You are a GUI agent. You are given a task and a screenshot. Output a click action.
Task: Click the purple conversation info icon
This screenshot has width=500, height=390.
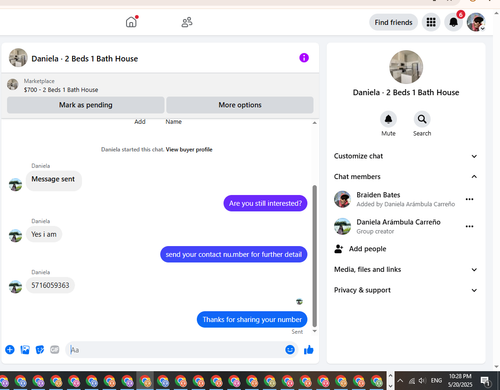304,58
